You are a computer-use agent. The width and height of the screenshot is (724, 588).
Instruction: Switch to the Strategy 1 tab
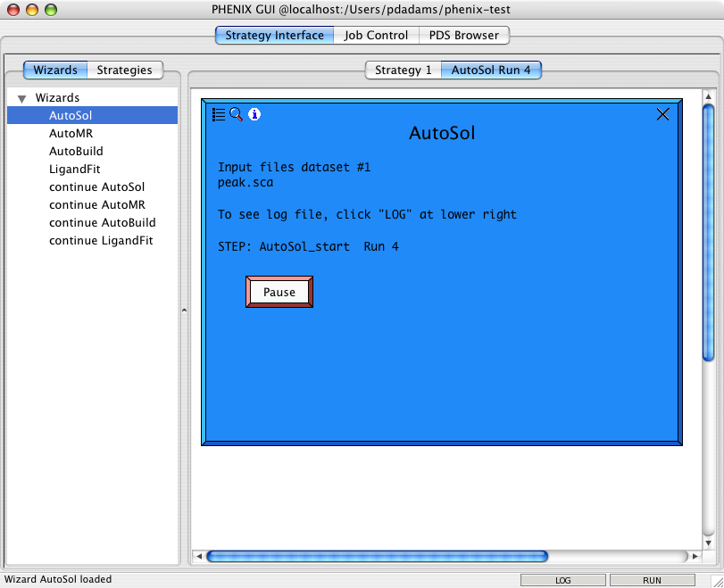click(x=403, y=70)
